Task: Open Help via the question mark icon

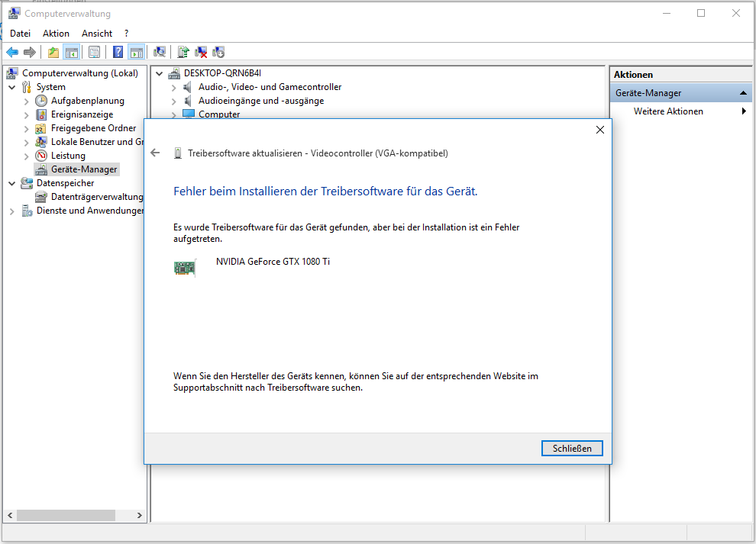Action: (x=118, y=52)
